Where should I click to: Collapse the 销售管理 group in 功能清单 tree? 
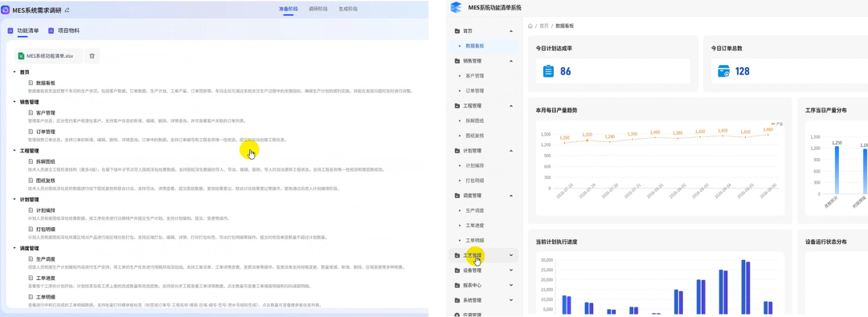click(x=14, y=102)
